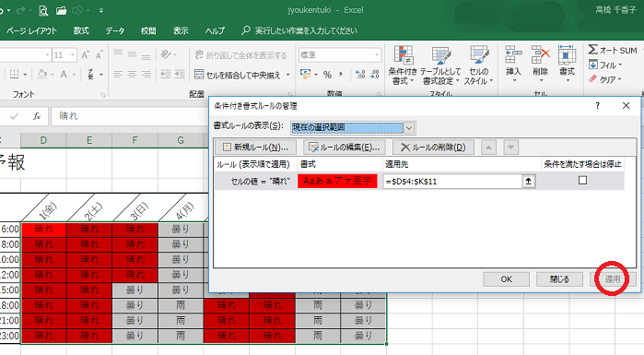Open the 校閲 tab

tap(148, 30)
